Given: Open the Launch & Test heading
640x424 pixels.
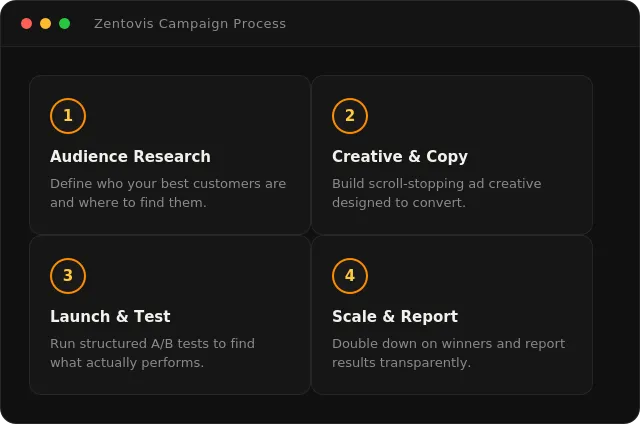Looking at the screenshot, I should coord(110,316).
